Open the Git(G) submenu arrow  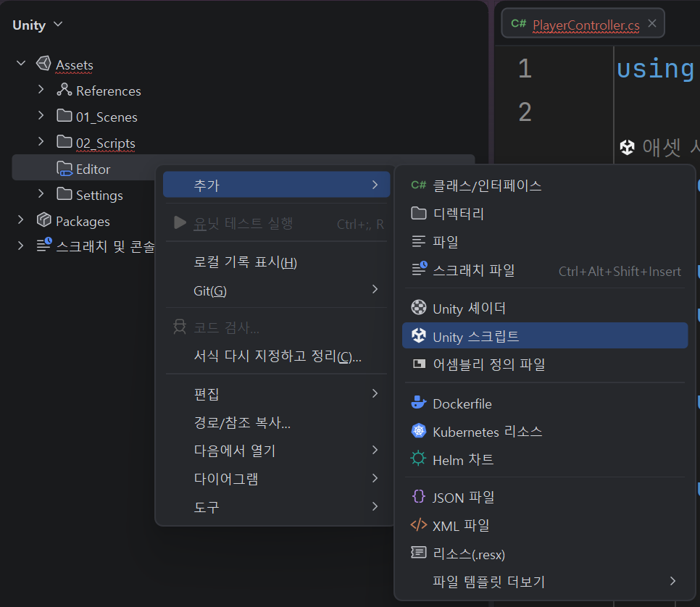[x=375, y=289]
